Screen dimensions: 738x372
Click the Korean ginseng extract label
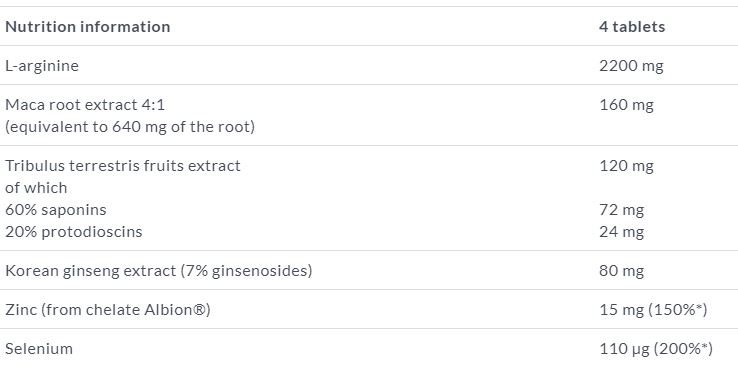click(x=159, y=271)
